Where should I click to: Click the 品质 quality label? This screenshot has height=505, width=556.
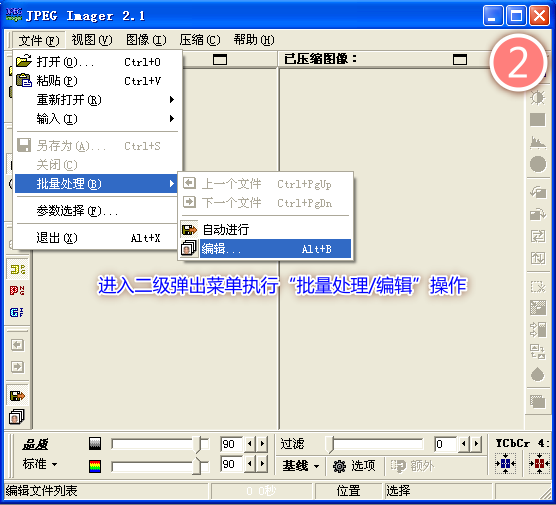[35, 444]
